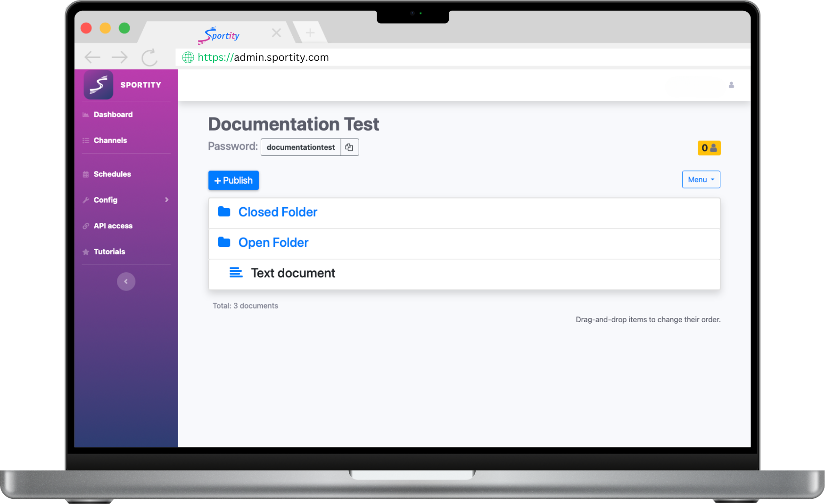Click the star icon beside Tutorials
825x504 pixels.
[x=86, y=252]
